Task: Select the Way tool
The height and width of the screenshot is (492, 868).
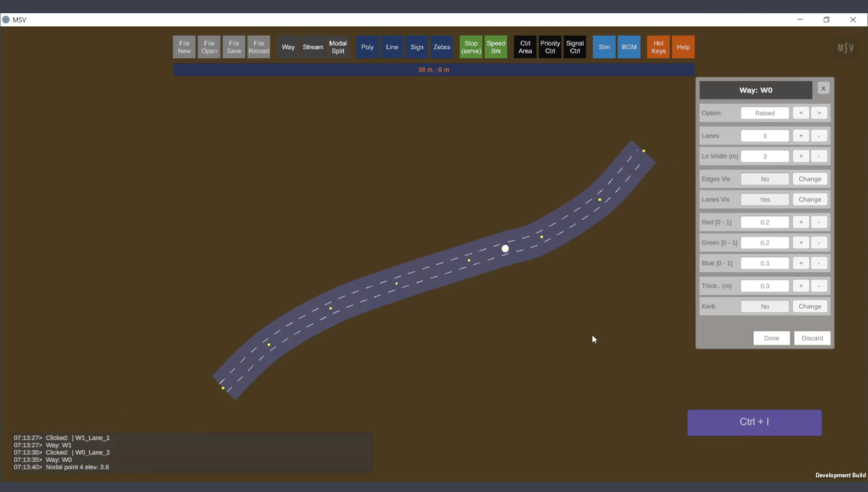Action: [x=288, y=47]
